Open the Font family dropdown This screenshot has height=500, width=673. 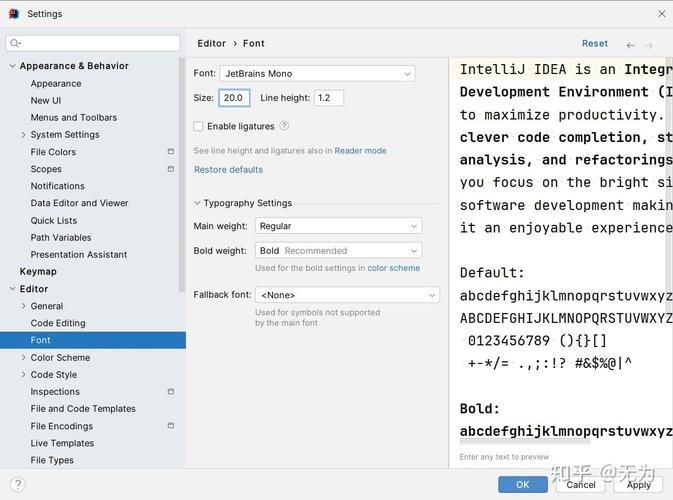(317, 73)
